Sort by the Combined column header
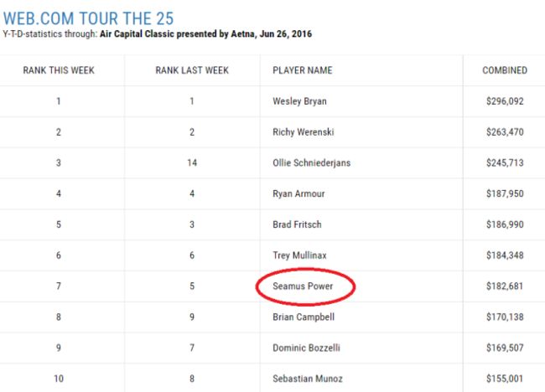The height and width of the screenshot is (392, 545). point(505,70)
